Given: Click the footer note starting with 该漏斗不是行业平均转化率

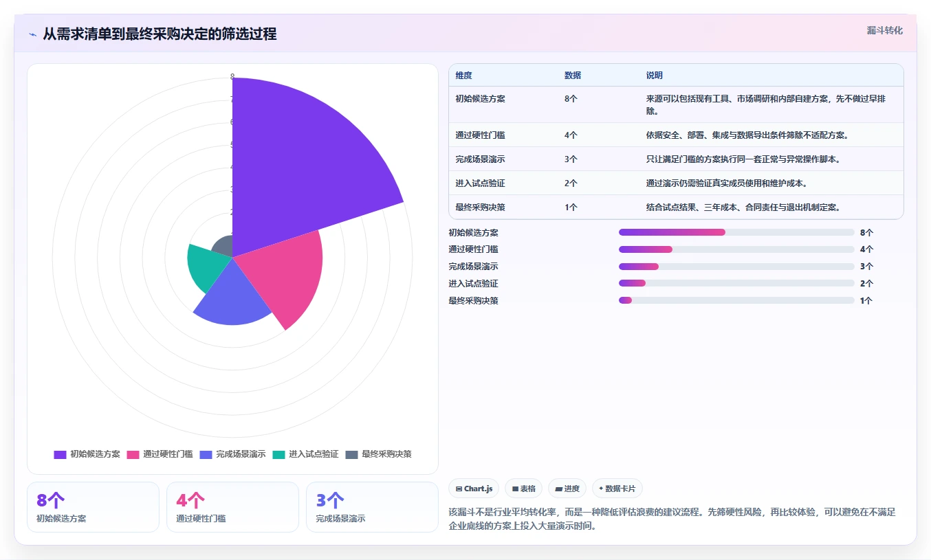Looking at the screenshot, I should [x=672, y=519].
